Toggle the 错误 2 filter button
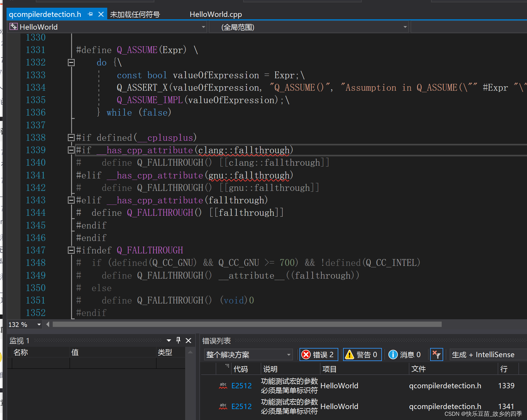This screenshot has width=527, height=420. (x=319, y=354)
